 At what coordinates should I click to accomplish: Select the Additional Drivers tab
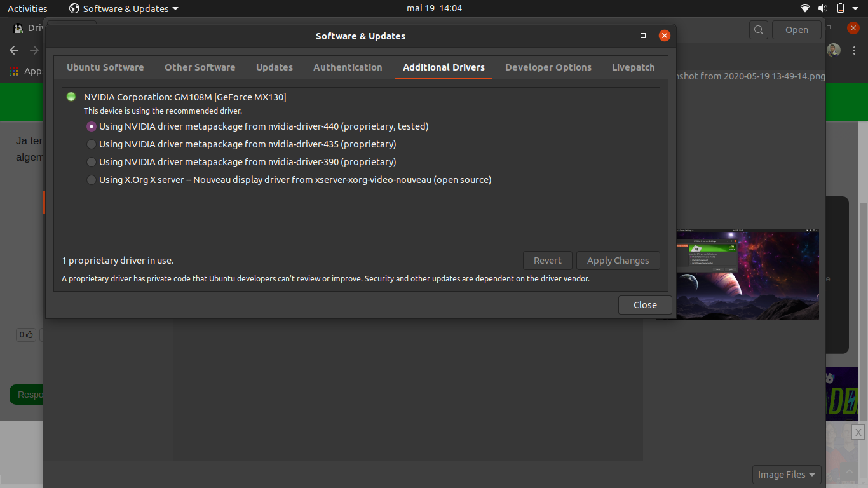[444, 67]
